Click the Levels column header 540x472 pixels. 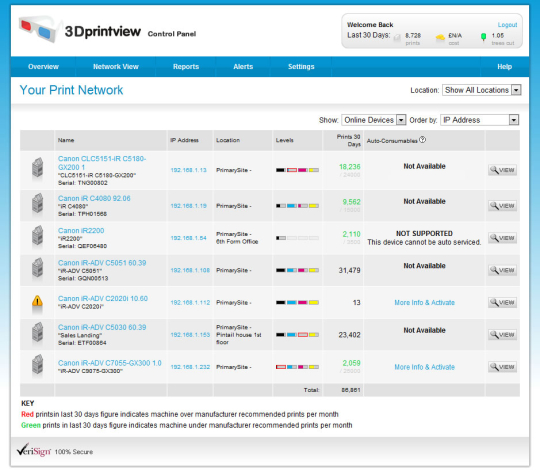(284, 140)
